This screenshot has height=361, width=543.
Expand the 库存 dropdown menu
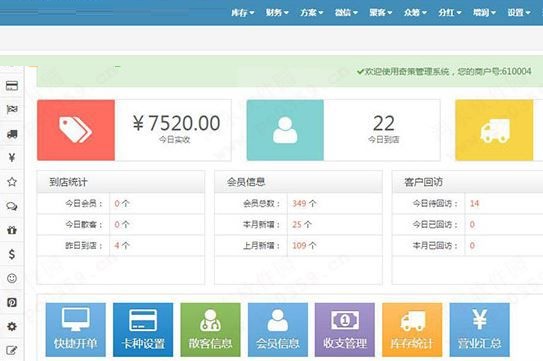(242, 13)
